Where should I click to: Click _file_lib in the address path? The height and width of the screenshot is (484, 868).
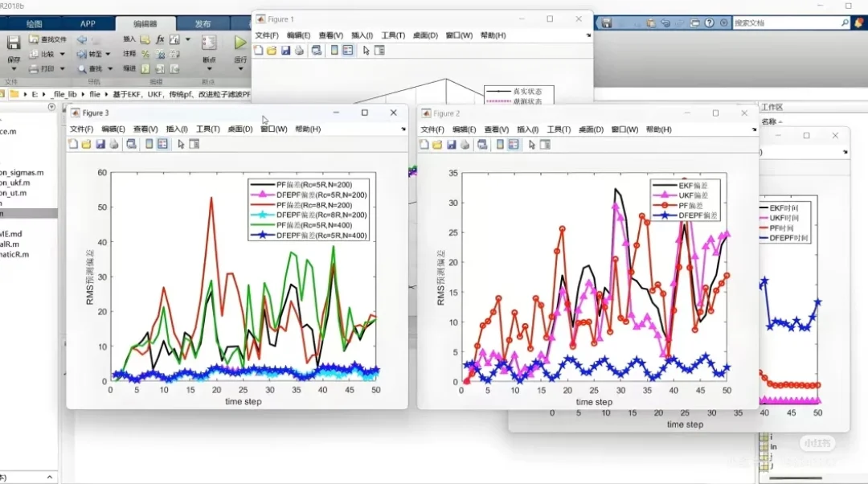(x=63, y=94)
